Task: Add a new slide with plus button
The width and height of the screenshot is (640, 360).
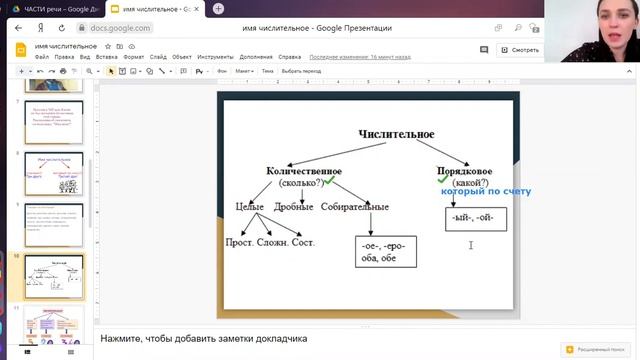Action: 21,71
